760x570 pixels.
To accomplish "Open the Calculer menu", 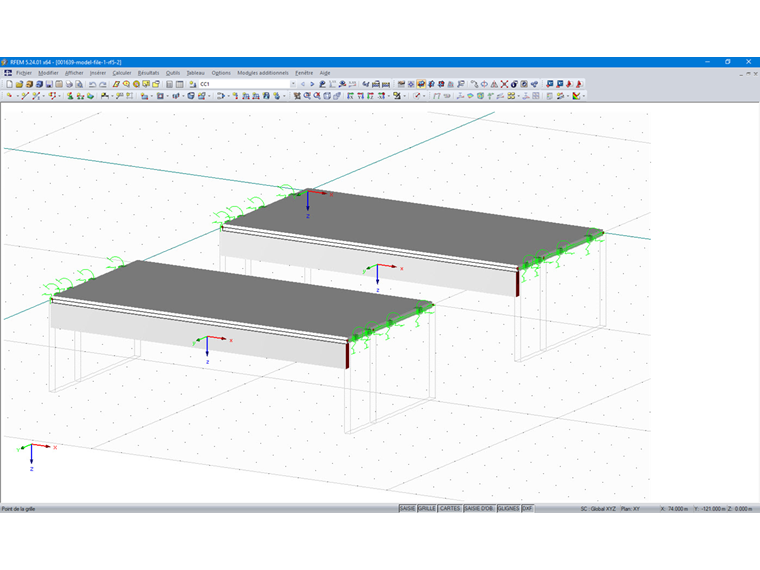I will pyautogui.click(x=122, y=73).
